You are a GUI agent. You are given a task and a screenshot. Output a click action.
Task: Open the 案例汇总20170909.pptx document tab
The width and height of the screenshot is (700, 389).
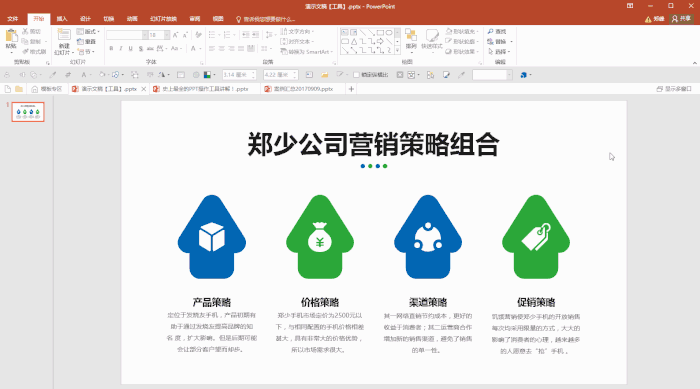coord(303,89)
